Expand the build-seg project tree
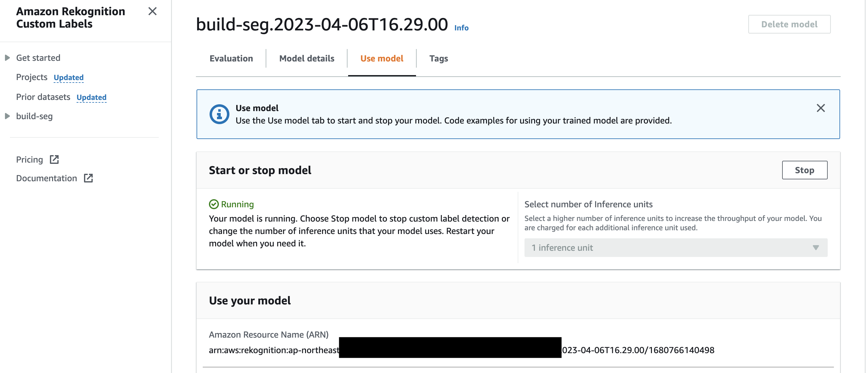The height and width of the screenshot is (373, 868). [7, 116]
